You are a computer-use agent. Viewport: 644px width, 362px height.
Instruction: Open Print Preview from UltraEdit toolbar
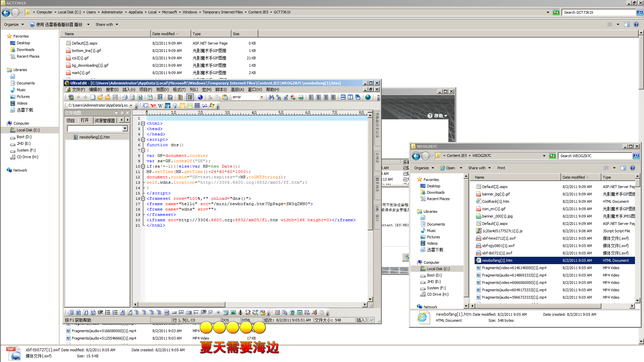[x=132, y=97]
